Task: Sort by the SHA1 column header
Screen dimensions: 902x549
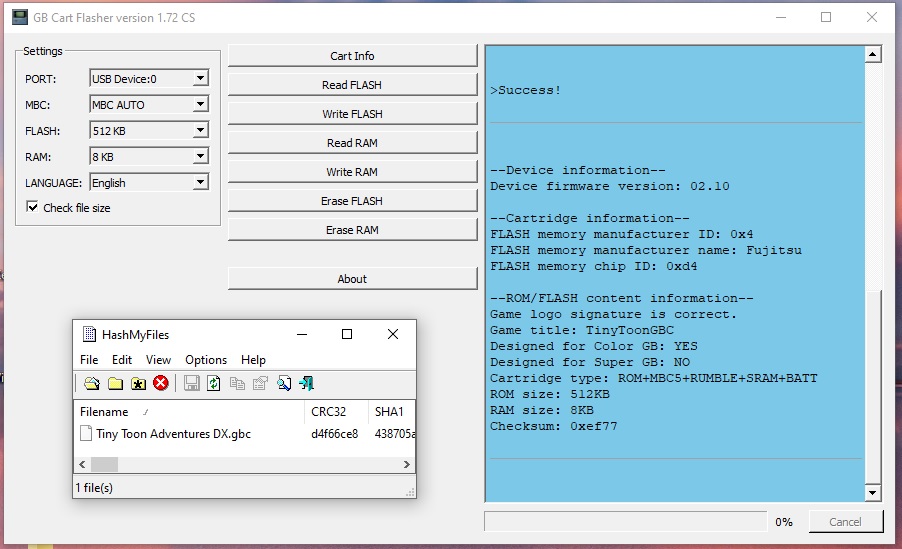Action: click(391, 412)
